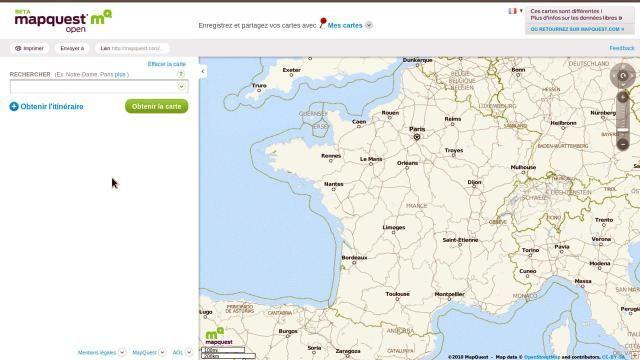
Task: Expand the Mes cartes dropdown arrow
Action: 369,25
